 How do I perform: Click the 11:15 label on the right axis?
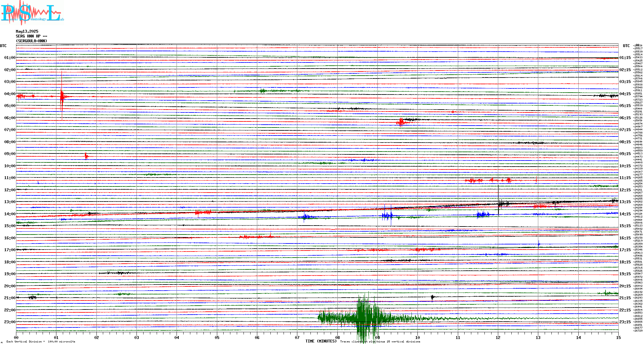[625, 178]
